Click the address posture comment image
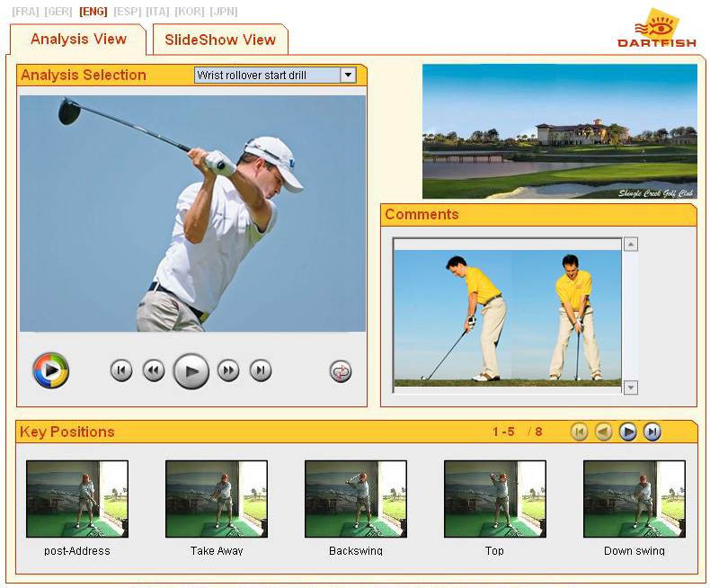 point(508,318)
